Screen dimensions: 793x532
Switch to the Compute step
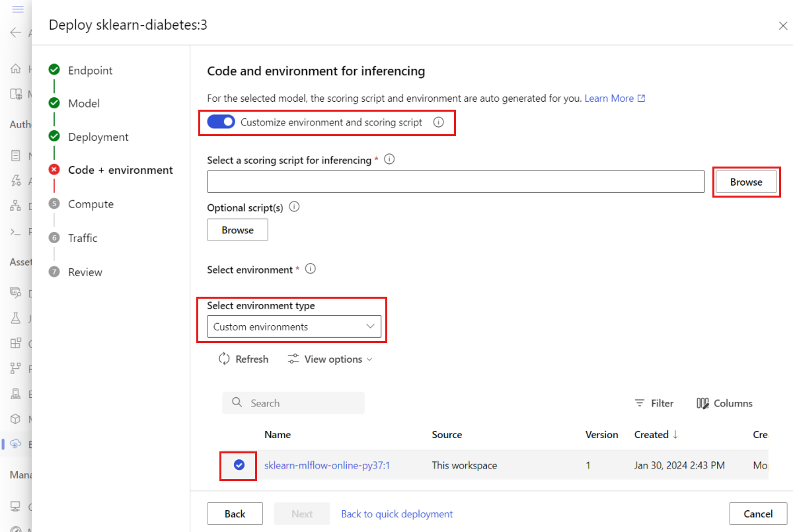pyautogui.click(x=91, y=204)
